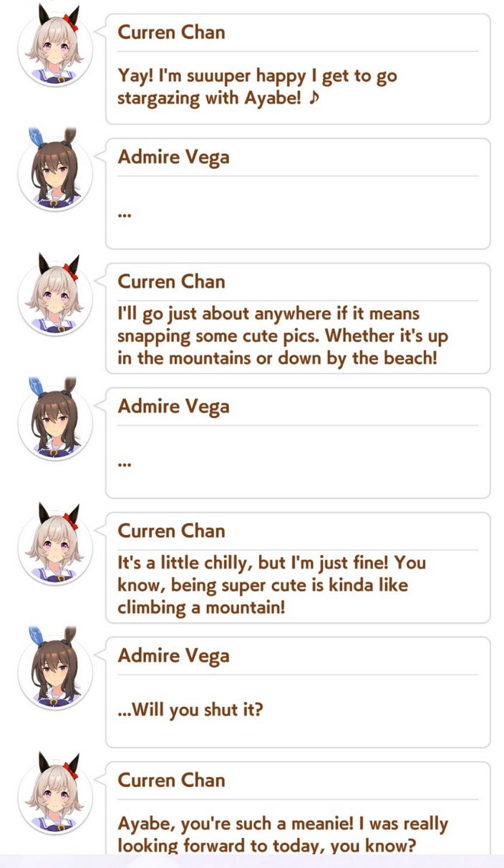Select Admire Vega's first '...' message bubble

[298, 193]
